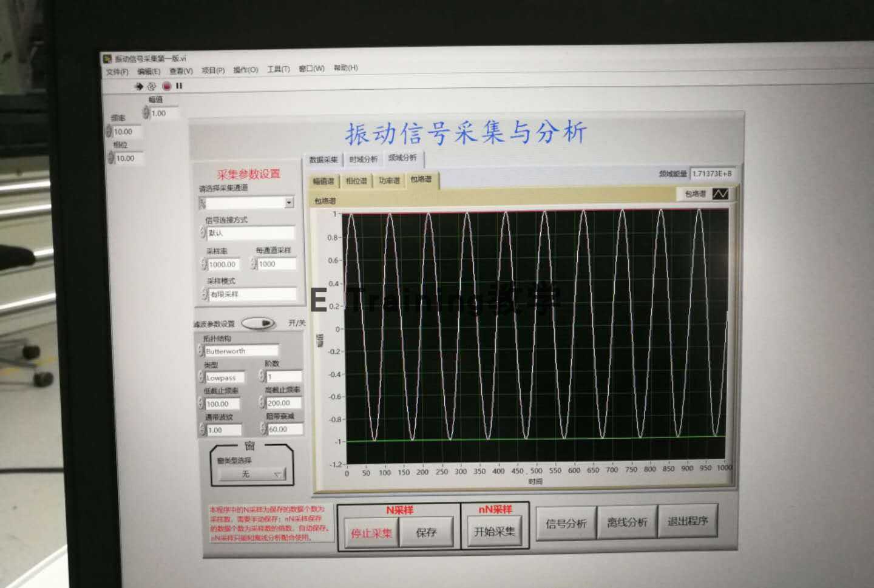The height and width of the screenshot is (588, 874).
Task: Click the 每通道采样 stepper arrows
Action: [254, 264]
